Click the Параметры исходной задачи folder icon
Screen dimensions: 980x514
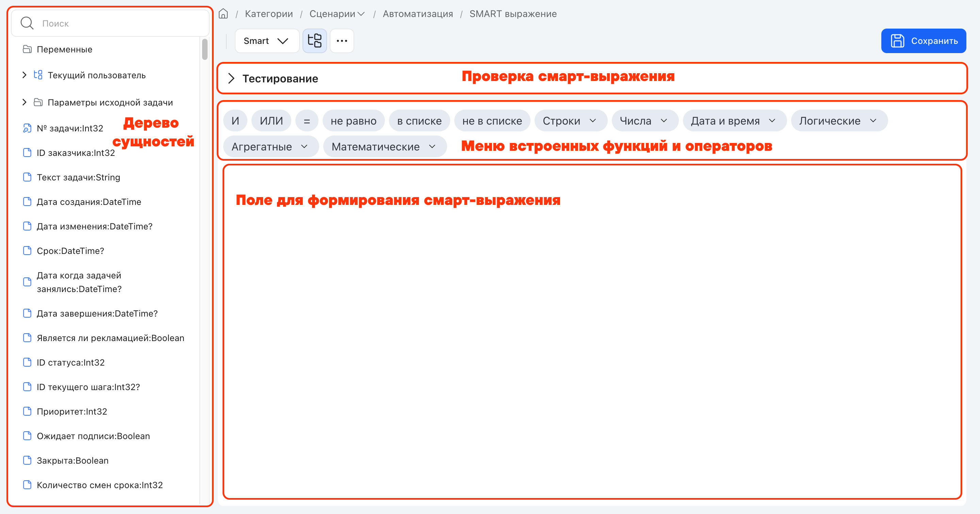38,102
